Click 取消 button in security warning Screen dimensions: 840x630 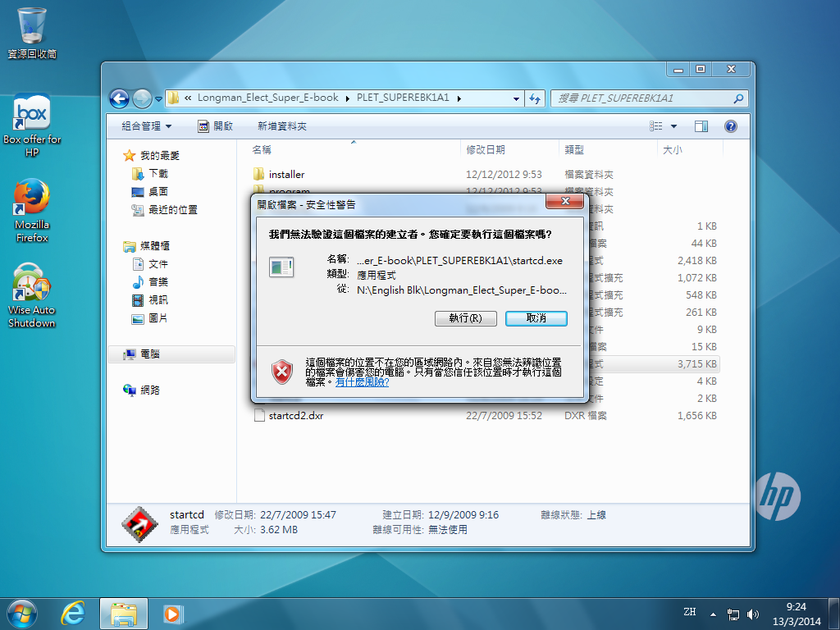coord(536,318)
